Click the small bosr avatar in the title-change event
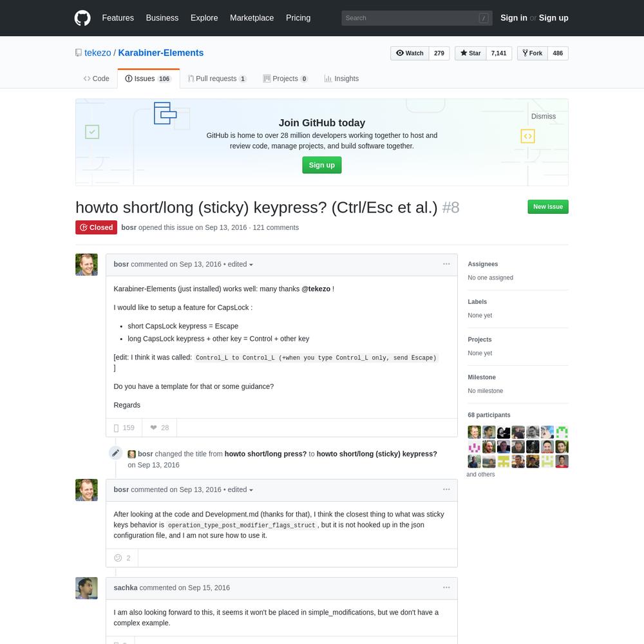This screenshot has height=644, width=644. coord(132,454)
